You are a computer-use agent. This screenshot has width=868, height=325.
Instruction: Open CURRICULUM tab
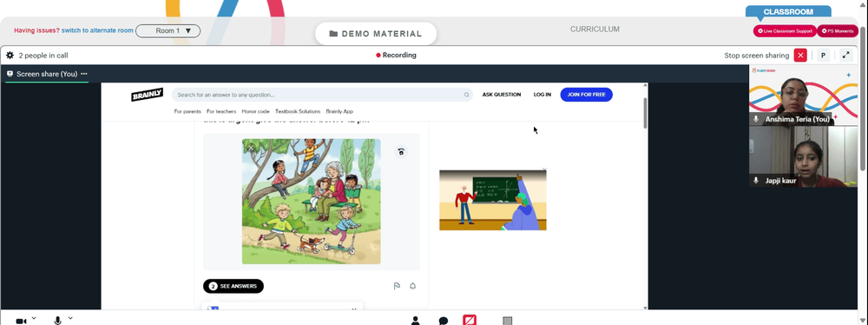(595, 30)
